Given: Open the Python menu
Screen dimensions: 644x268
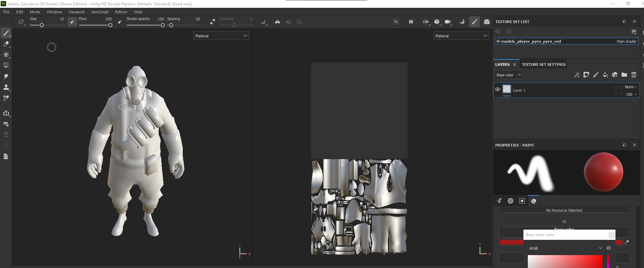Looking at the screenshot, I should (x=121, y=12).
